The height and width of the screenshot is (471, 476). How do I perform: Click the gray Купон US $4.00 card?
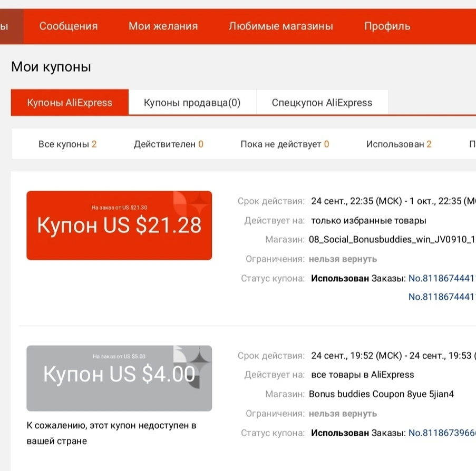tap(119, 378)
